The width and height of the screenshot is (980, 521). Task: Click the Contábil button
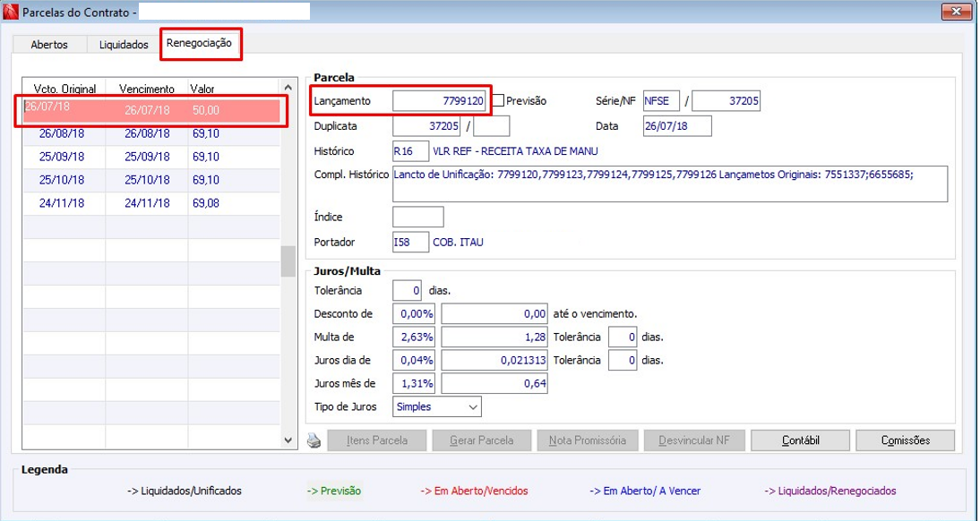800,440
